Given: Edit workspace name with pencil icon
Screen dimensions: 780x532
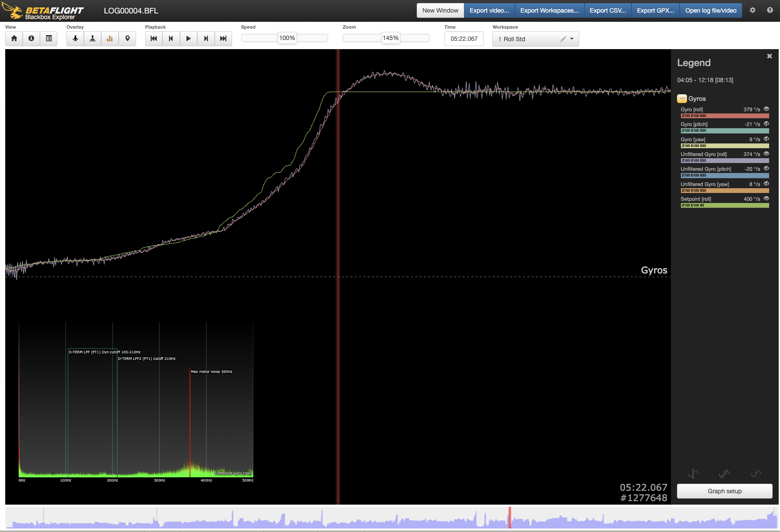Looking at the screenshot, I should [563, 39].
